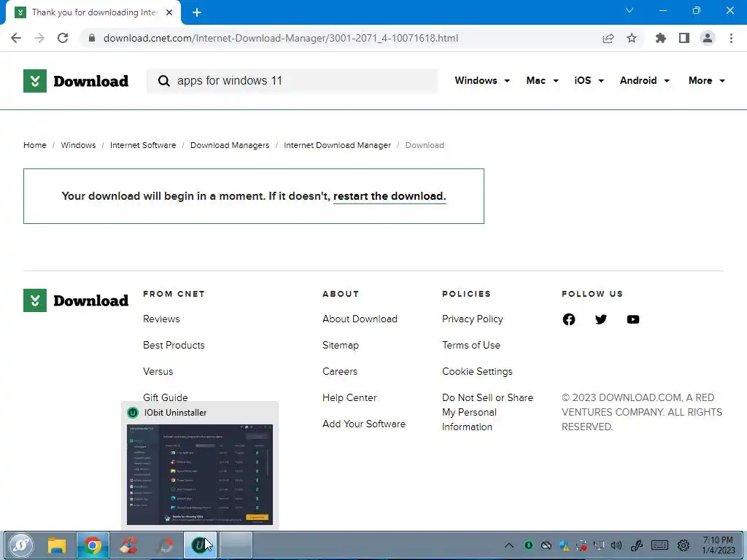This screenshot has width=747, height=560.
Task: Open the Privacy Policy link
Action: tap(473, 319)
